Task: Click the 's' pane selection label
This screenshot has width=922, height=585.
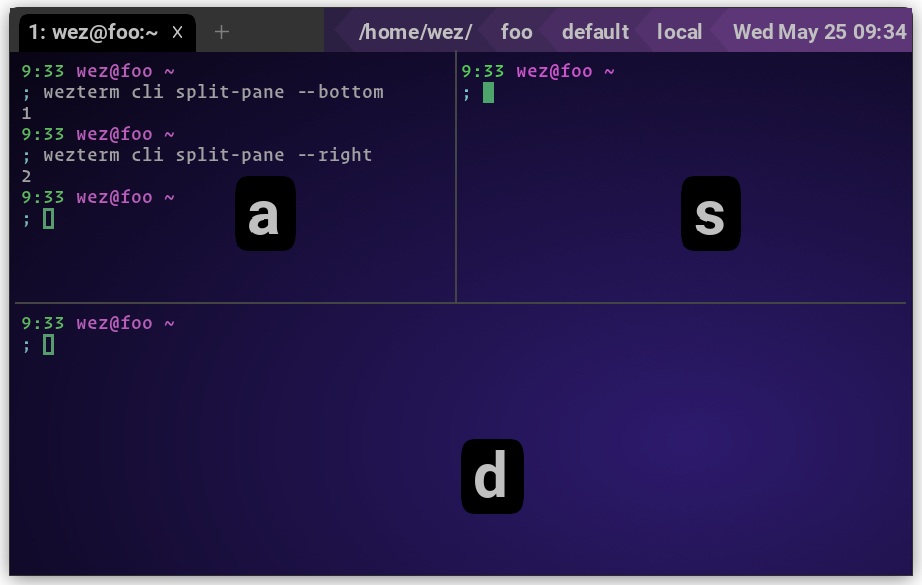Action: (710, 213)
